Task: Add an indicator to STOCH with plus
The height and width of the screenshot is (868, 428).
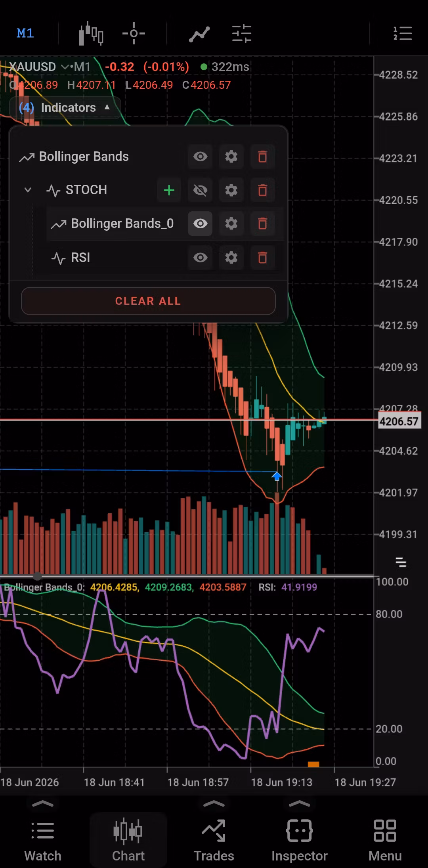Action: (169, 190)
